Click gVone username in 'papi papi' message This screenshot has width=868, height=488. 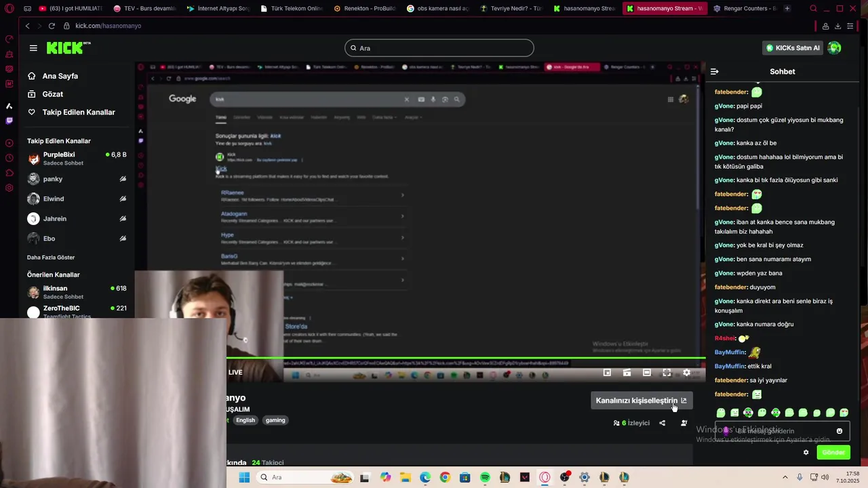click(725, 106)
